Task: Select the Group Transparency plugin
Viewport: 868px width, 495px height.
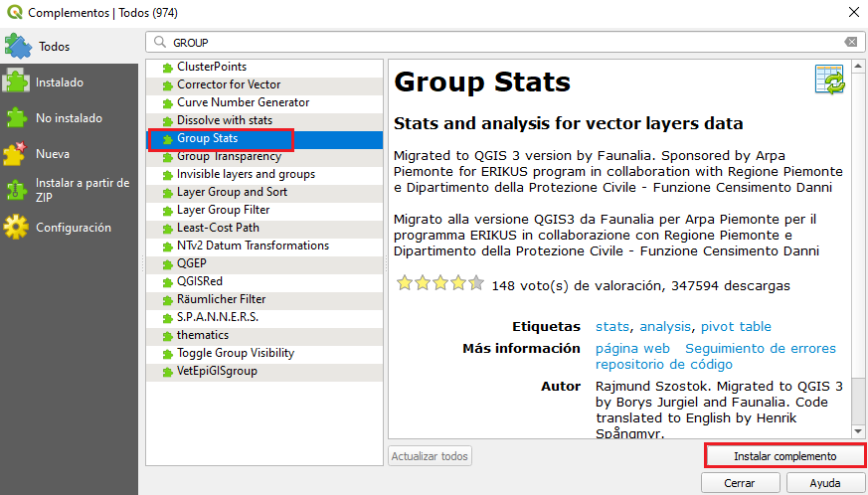Action: pyautogui.click(x=229, y=156)
